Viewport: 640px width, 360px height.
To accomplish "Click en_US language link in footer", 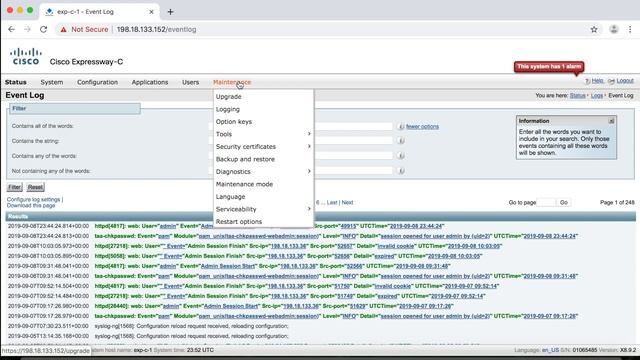I will coord(551,350).
